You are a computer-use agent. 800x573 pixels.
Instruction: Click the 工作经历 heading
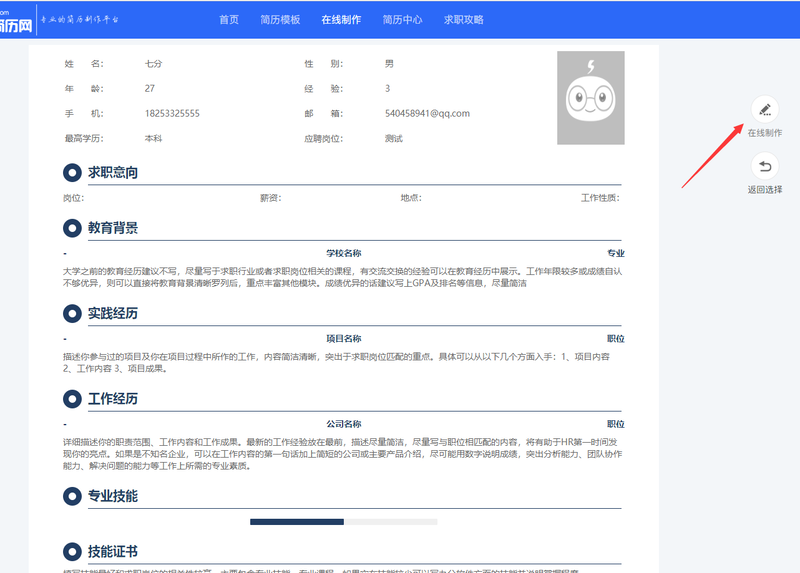(113, 398)
